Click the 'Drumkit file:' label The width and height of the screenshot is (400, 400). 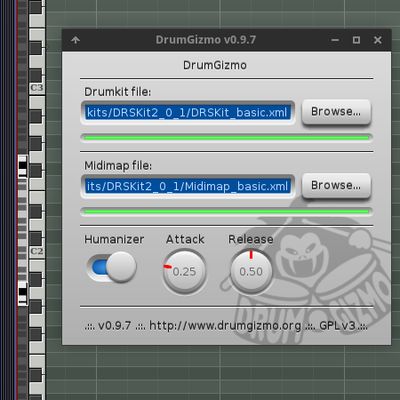118,92
